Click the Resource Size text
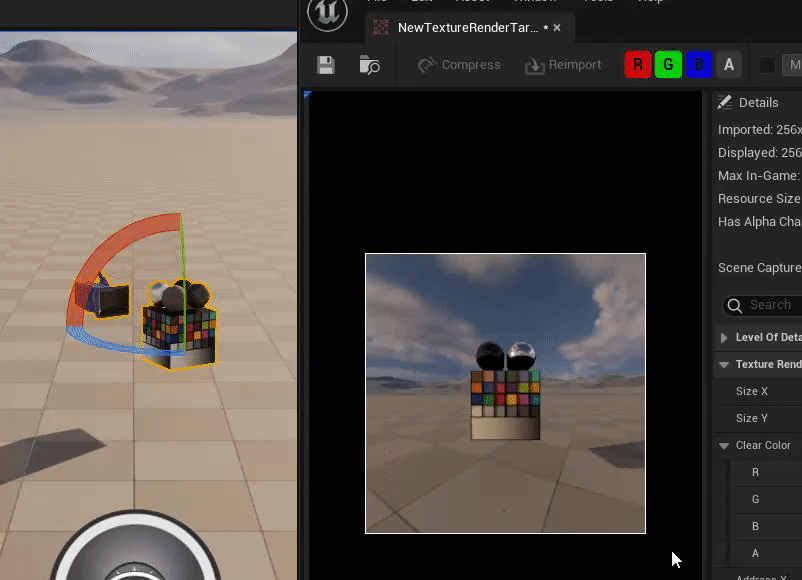The height and width of the screenshot is (580, 802). pos(759,199)
